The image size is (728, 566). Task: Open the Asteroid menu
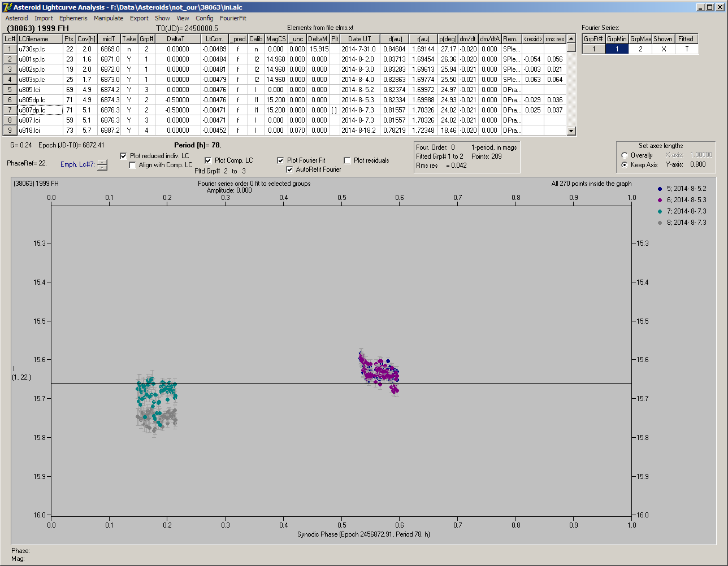[16, 18]
